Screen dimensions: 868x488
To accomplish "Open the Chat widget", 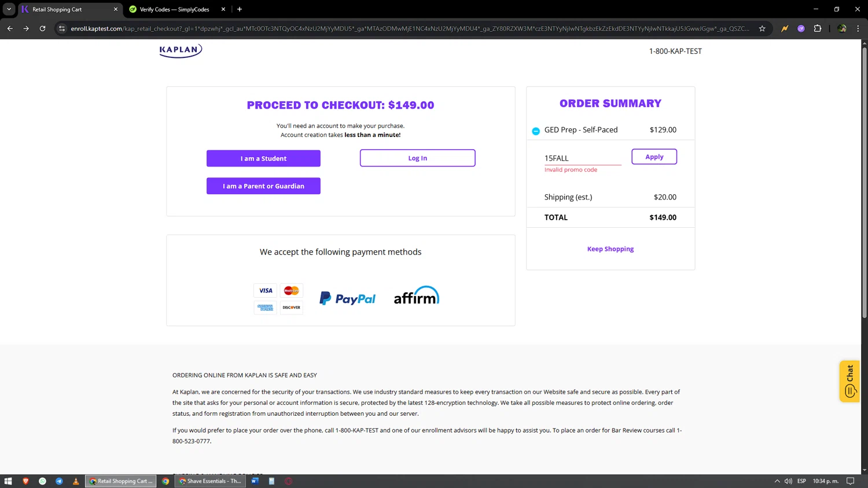I will (849, 381).
